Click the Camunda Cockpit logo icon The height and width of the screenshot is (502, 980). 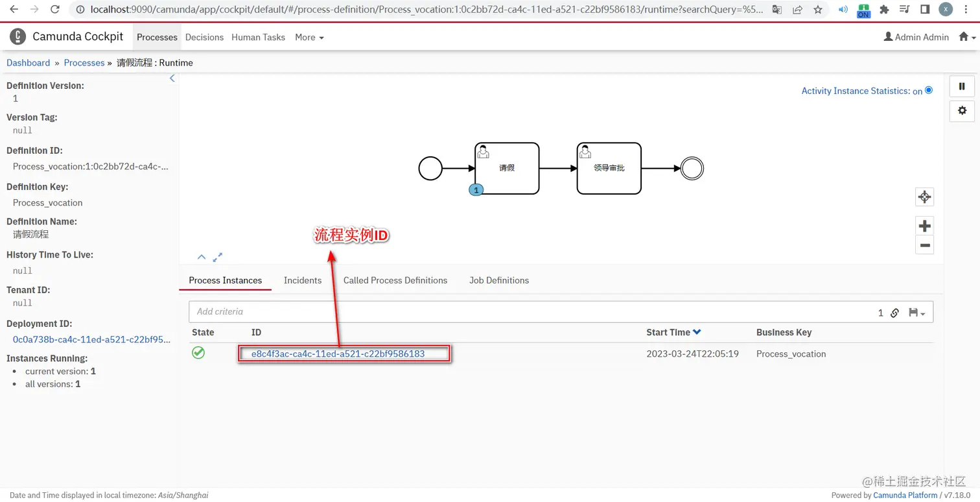[x=18, y=36]
